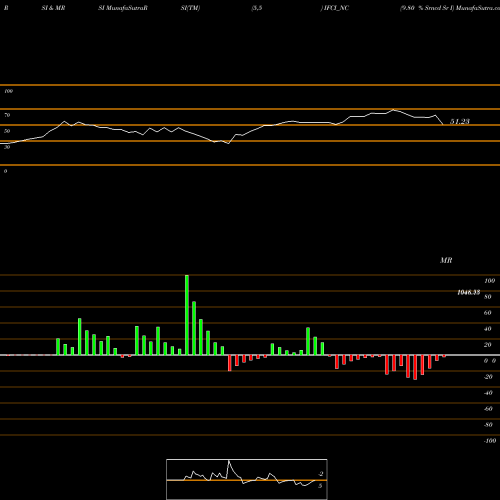Open the mini overview chart thumbnail
Viewport: 500px width, 500px height.
coord(247,479)
